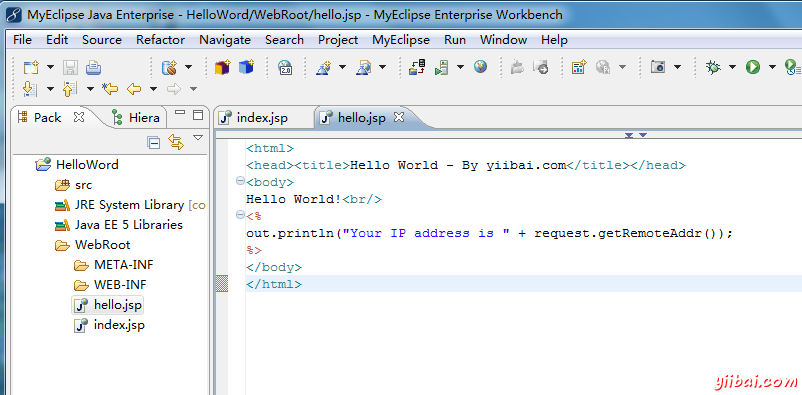Switch to the Hiera (Hierarchy) view tab
This screenshot has width=802, height=395.
[136, 118]
